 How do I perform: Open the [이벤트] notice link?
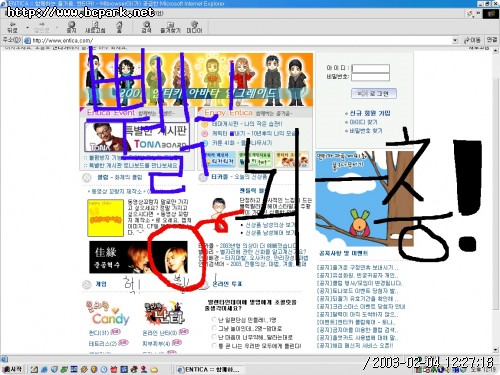356,322
